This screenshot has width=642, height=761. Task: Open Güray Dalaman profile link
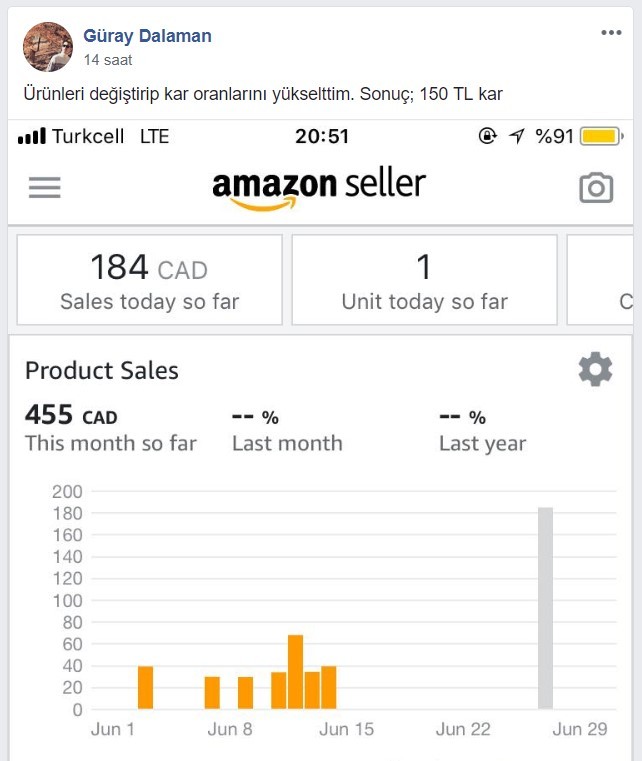pyautogui.click(x=147, y=36)
